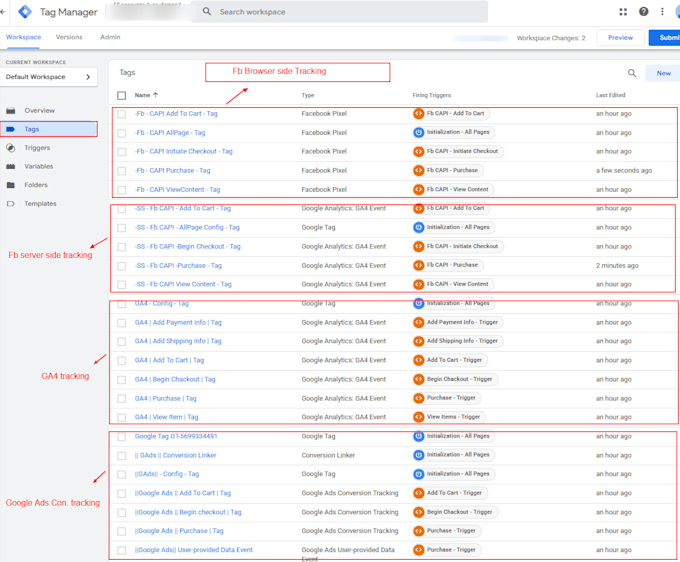This screenshot has height=562, width=680.
Task: Click trigger icon for -Fb - CAPI Purchase row
Action: [x=418, y=170]
